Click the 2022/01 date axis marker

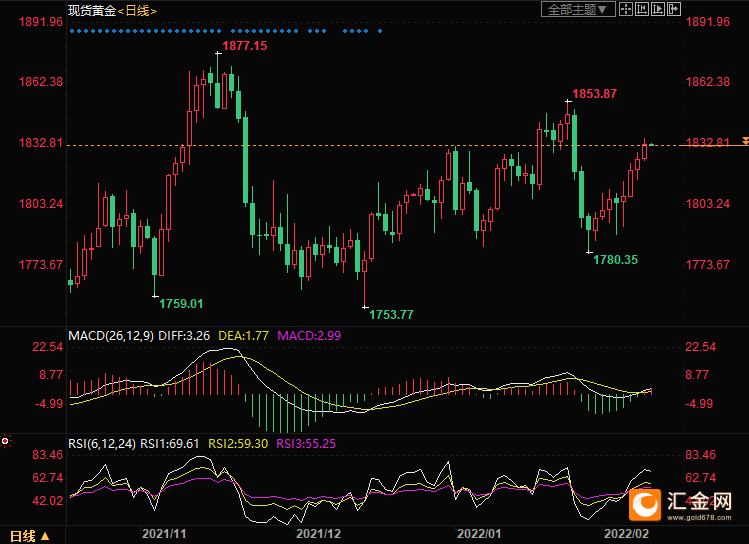point(479,533)
